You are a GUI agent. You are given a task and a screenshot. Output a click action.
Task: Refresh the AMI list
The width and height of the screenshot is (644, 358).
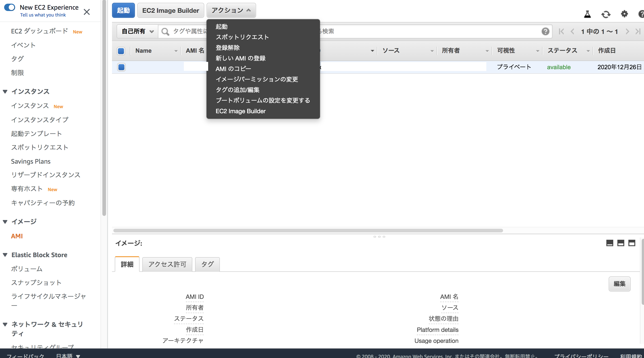[x=605, y=14]
